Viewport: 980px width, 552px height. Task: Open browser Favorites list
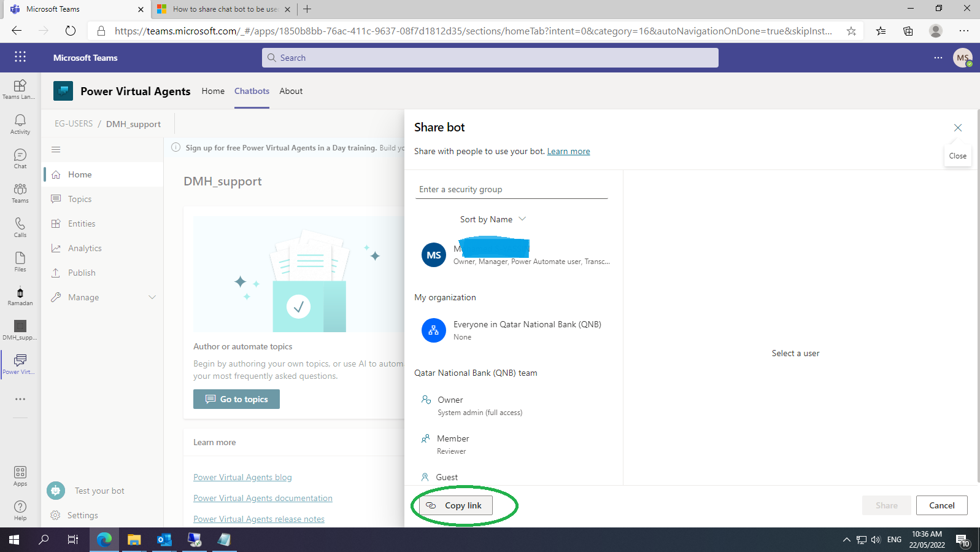881,31
